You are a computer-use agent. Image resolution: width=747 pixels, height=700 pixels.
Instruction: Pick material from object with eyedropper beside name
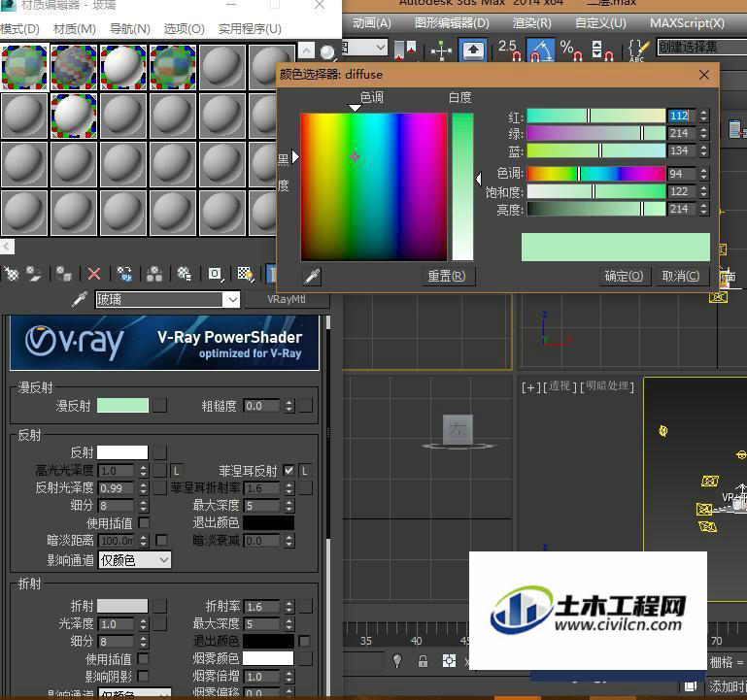[x=80, y=300]
